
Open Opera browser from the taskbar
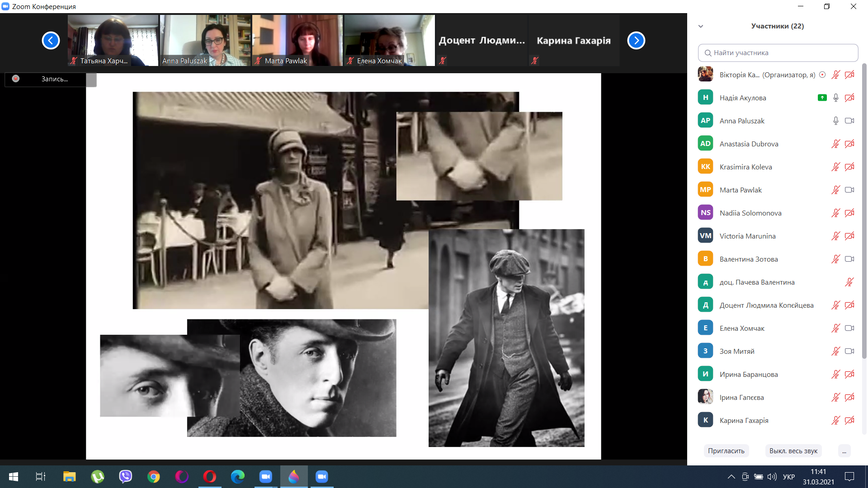(209, 477)
